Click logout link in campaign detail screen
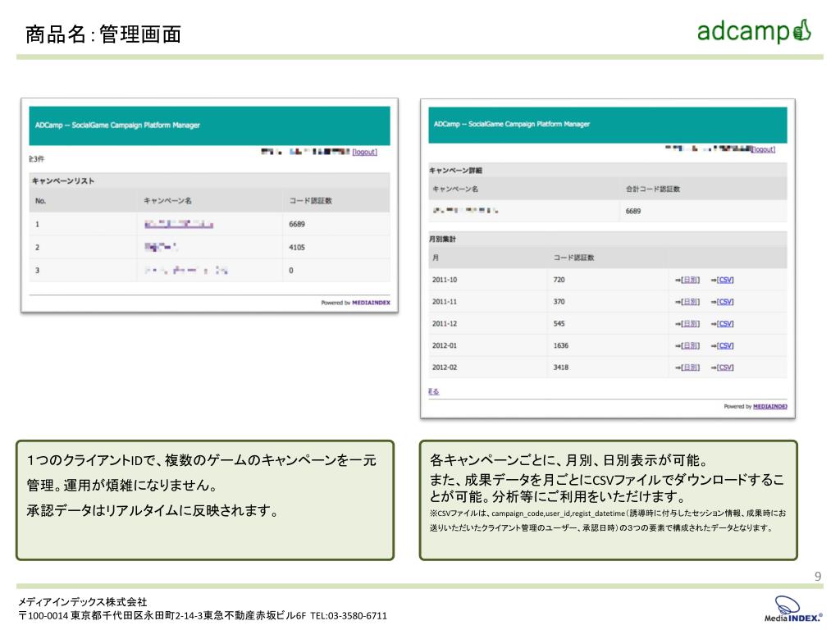The image size is (840, 630). (x=764, y=149)
